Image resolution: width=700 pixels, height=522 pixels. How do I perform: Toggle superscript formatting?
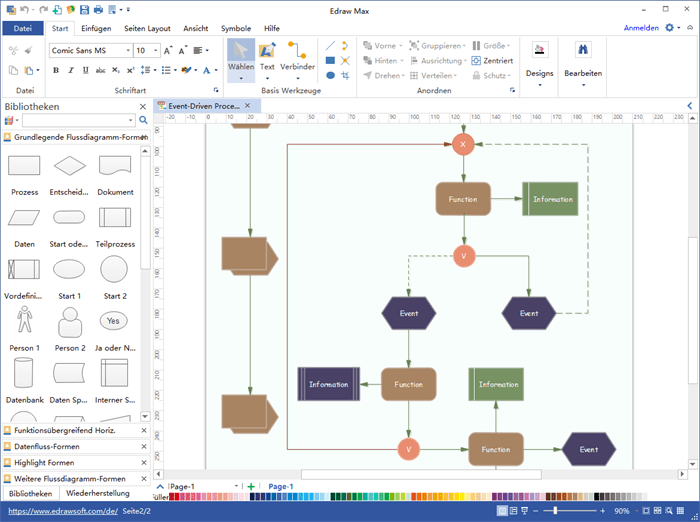tap(130, 70)
